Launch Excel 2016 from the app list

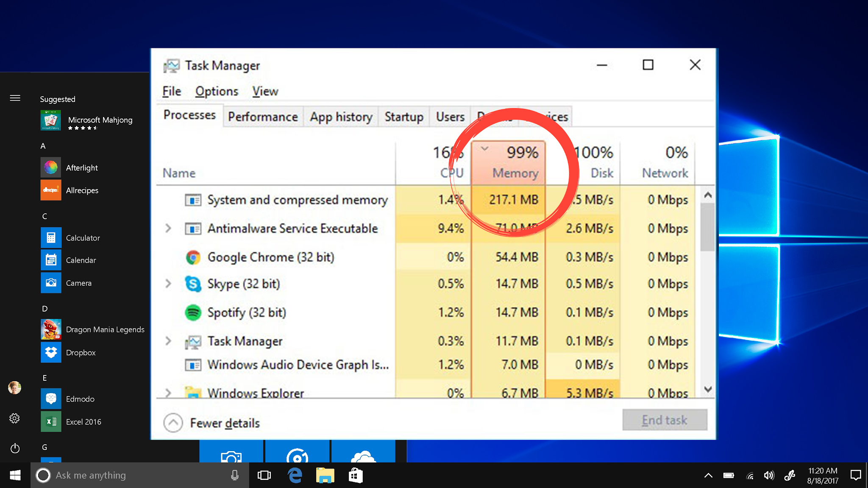[83, 422]
